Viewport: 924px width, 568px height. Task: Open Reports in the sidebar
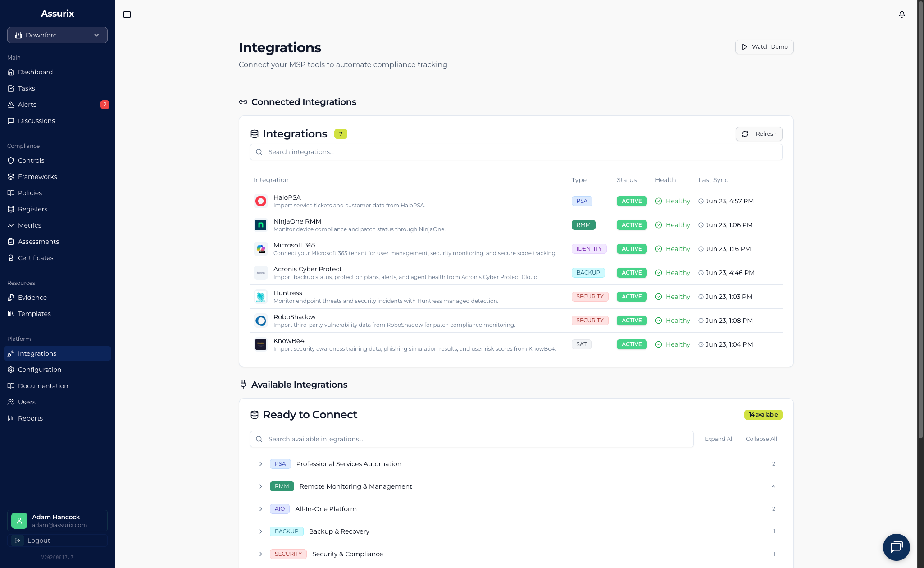(x=57, y=418)
